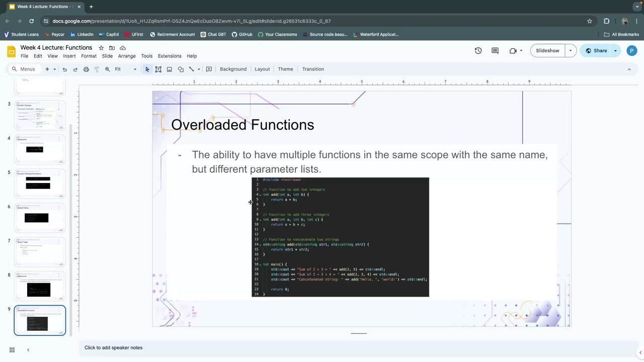This screenshot has width=644, height=362.
Task: Open the meeting camera dropdown arrow
Action: click(521, 51)
